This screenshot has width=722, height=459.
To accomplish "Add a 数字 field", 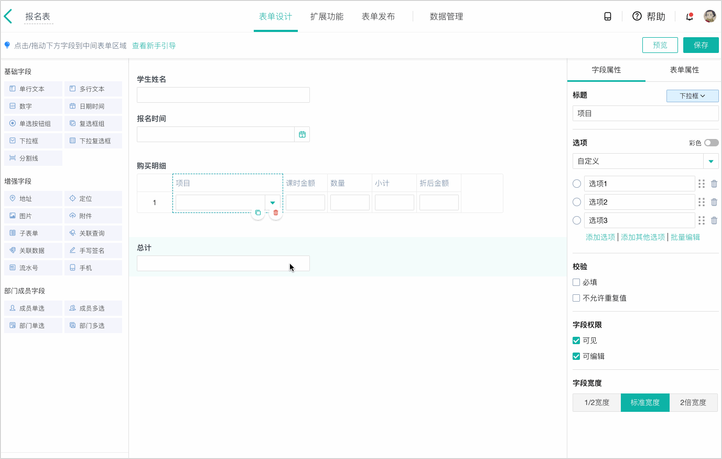I will click(x=33, y=106).
